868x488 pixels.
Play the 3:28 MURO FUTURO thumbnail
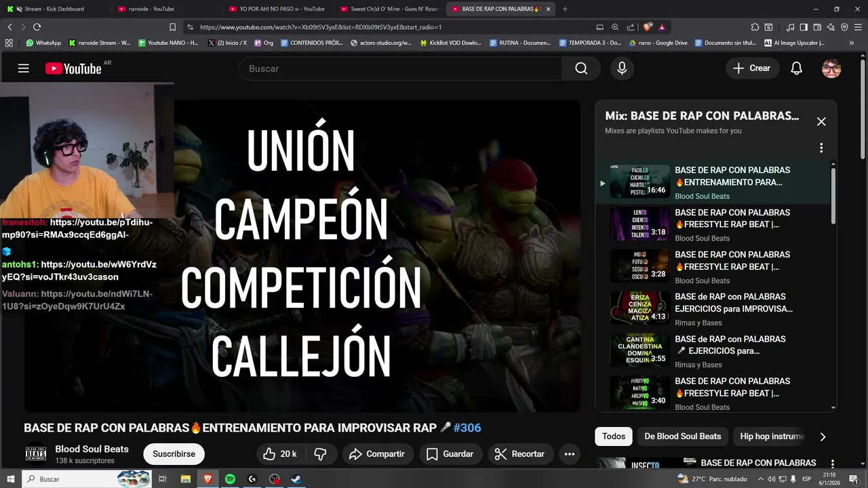click(x=639, y=266)
